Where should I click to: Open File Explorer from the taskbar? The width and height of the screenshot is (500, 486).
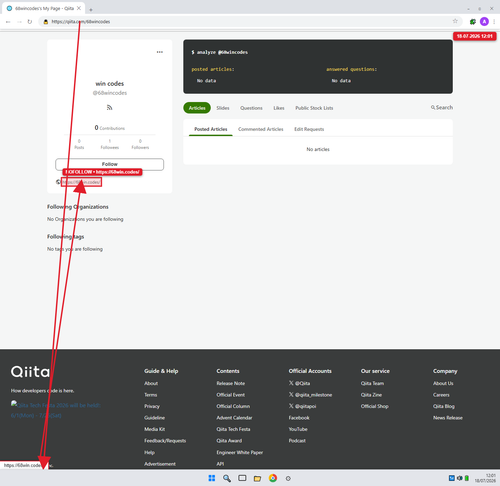[x=257, y=478]
